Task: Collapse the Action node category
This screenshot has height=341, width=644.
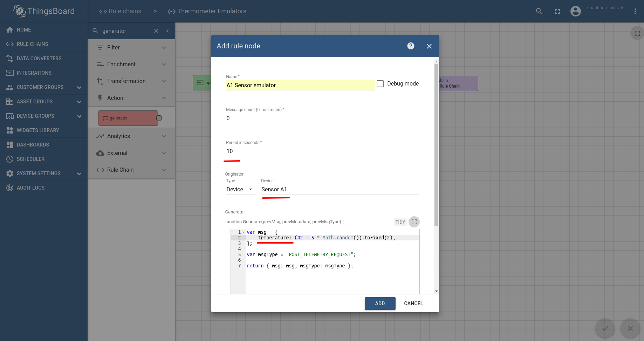Action: tap(131, 98)
